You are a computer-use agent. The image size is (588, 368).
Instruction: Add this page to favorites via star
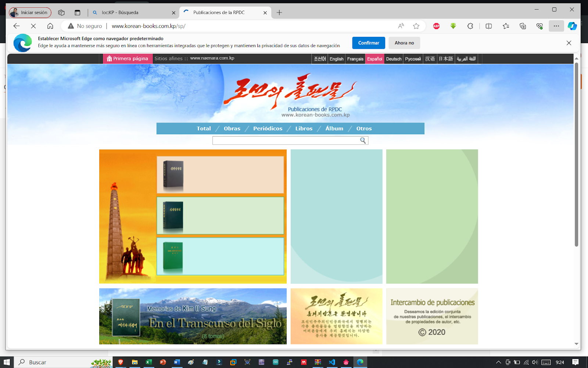pos(416,26)
